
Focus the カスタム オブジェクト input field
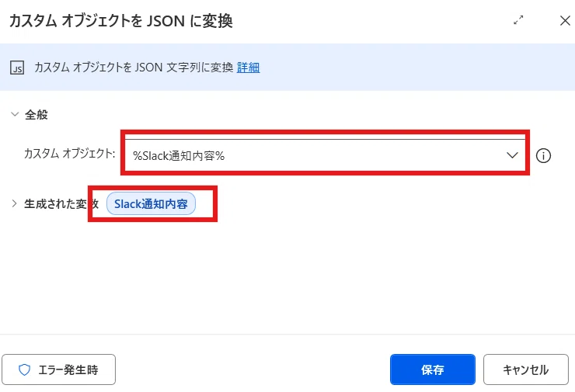[x=325, y=155]
